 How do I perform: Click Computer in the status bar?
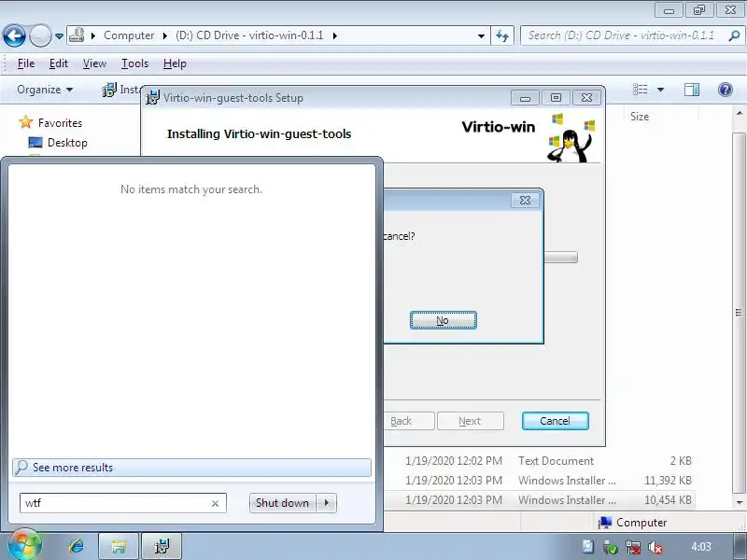633,523
